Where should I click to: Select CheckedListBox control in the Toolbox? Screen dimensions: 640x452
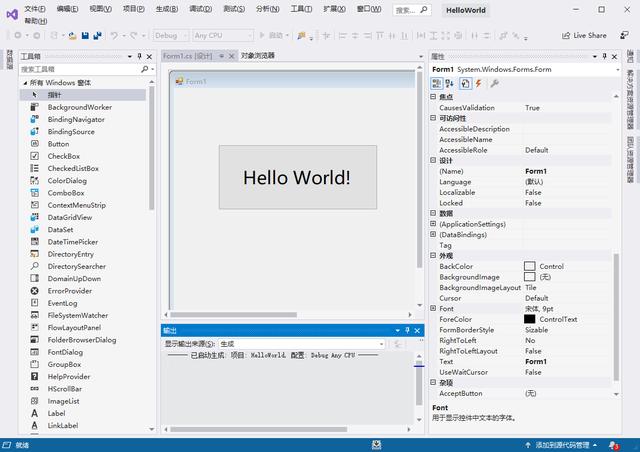72,168
